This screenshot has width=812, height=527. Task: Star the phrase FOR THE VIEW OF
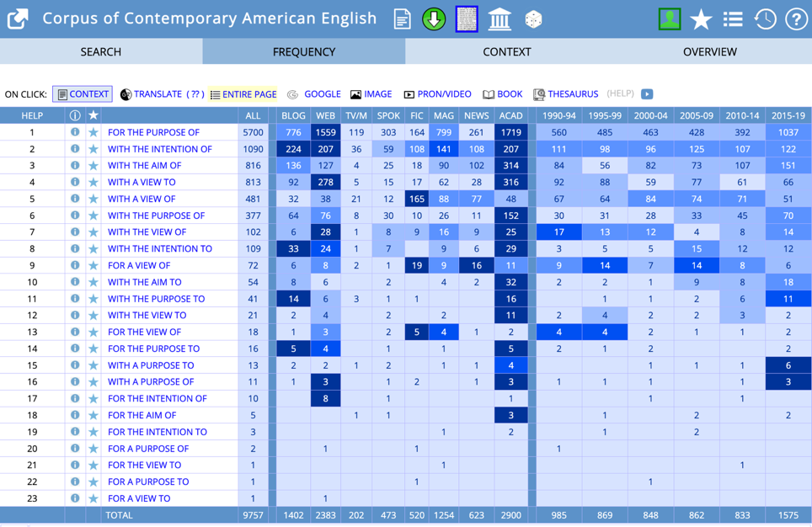pos(93,332)
